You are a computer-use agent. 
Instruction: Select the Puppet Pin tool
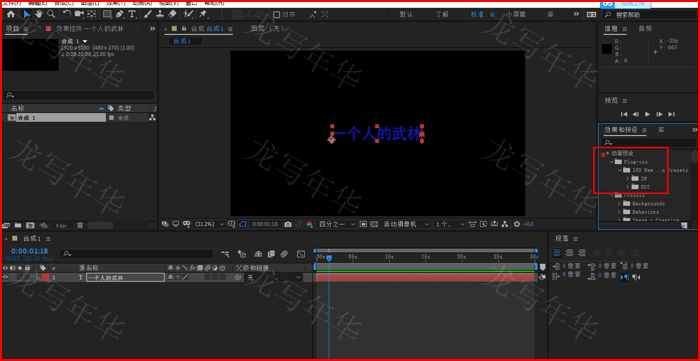tap(203, 14)
